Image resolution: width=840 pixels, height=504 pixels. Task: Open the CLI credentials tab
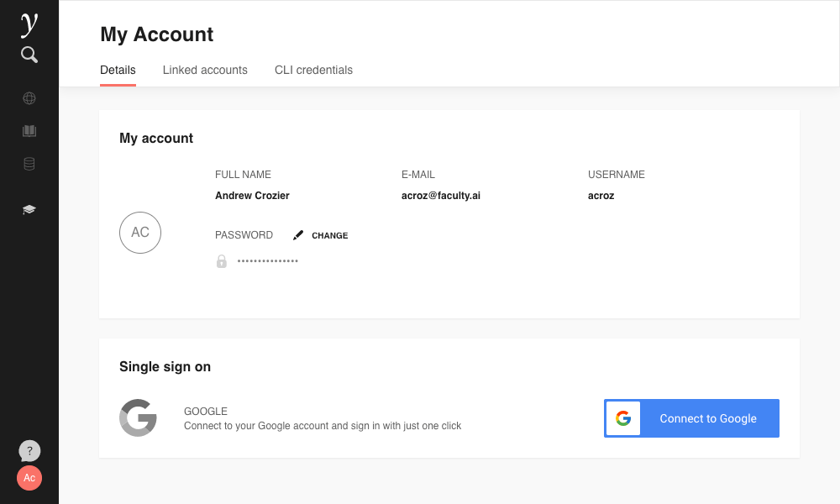[x=313, y=71]
